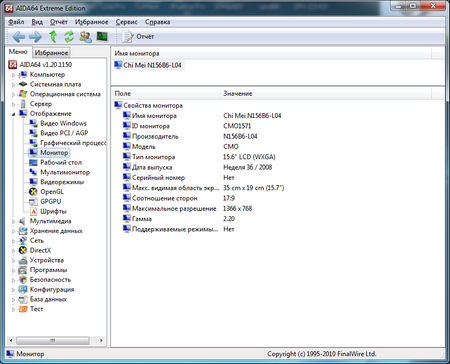The width and height of the screenshot is (450, 364).
Task: Select the Максимальное разрешение row
Action: tap(279, 209)
